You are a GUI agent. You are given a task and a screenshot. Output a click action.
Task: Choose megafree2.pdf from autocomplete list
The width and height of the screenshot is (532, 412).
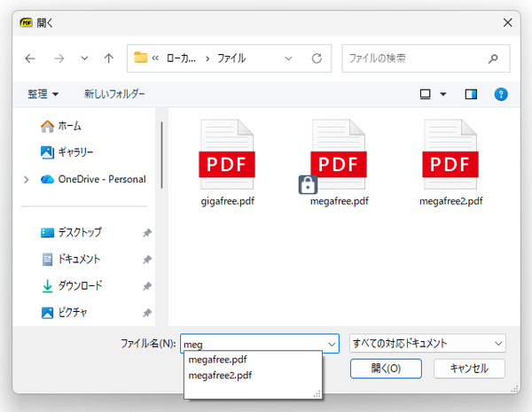point(220,376)
